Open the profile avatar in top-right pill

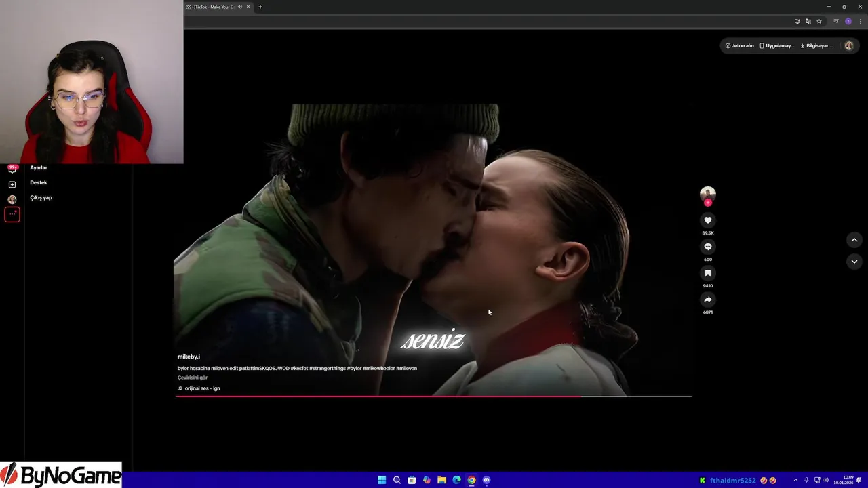click(848, 46)
